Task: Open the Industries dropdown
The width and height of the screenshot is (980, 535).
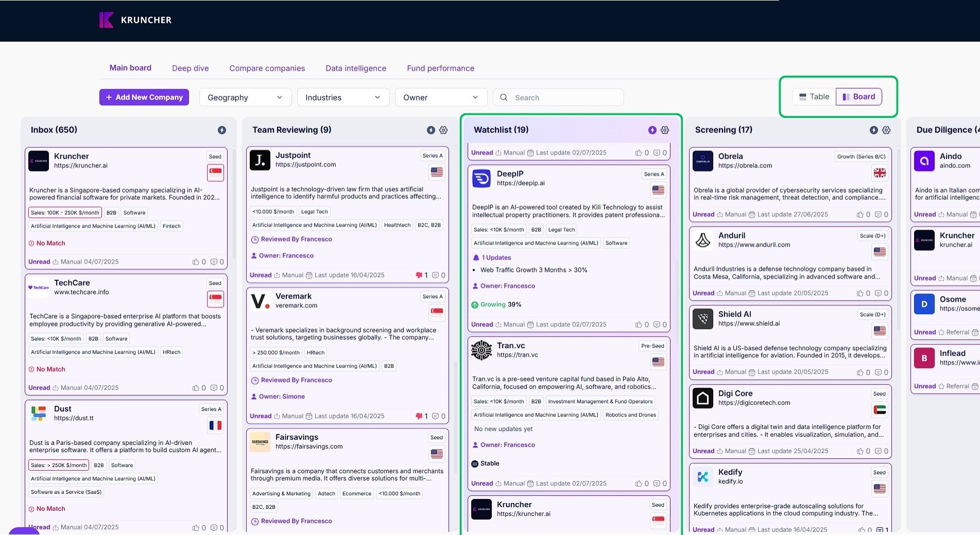Action: point(343,97)
